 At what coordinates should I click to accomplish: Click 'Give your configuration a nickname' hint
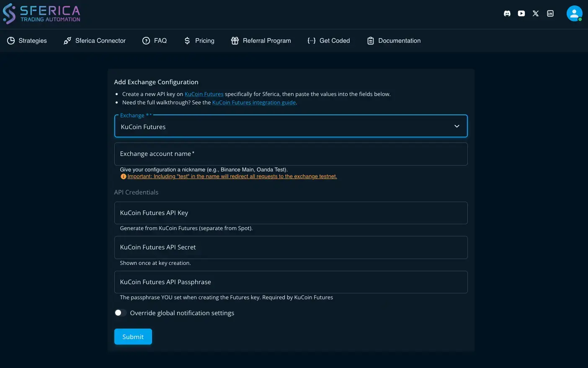tap(204, 170)
